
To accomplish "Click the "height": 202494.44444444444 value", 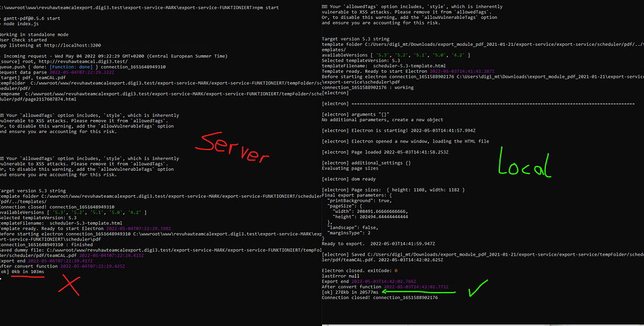I will 370,217.
